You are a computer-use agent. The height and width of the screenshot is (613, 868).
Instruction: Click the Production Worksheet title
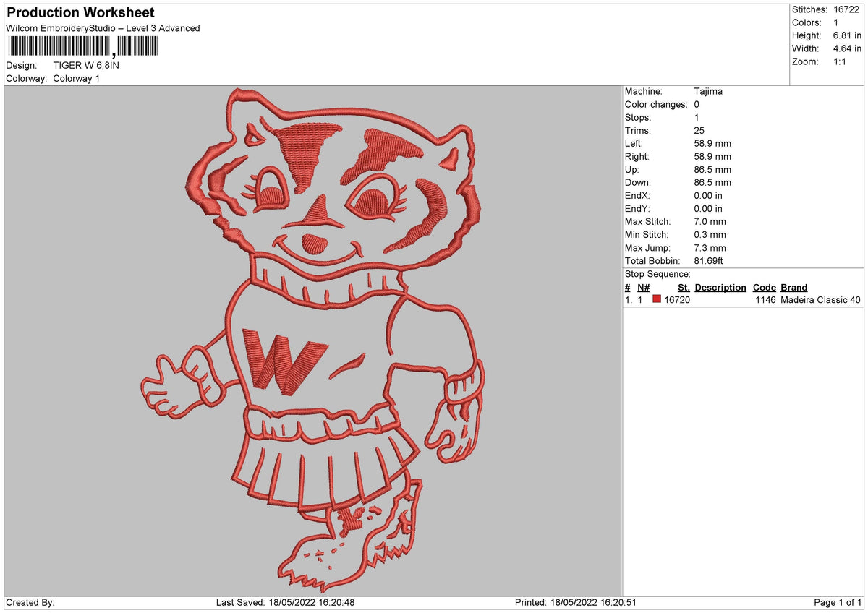click(80, 13)
